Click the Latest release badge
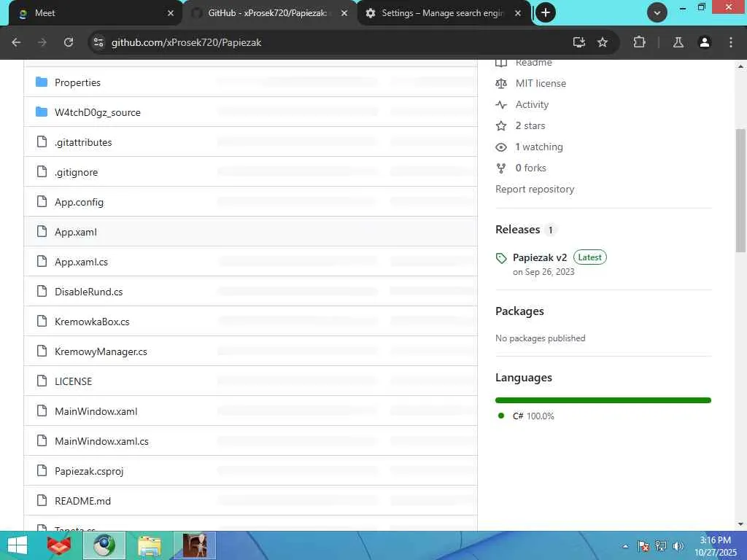 (x=589, y=257)
